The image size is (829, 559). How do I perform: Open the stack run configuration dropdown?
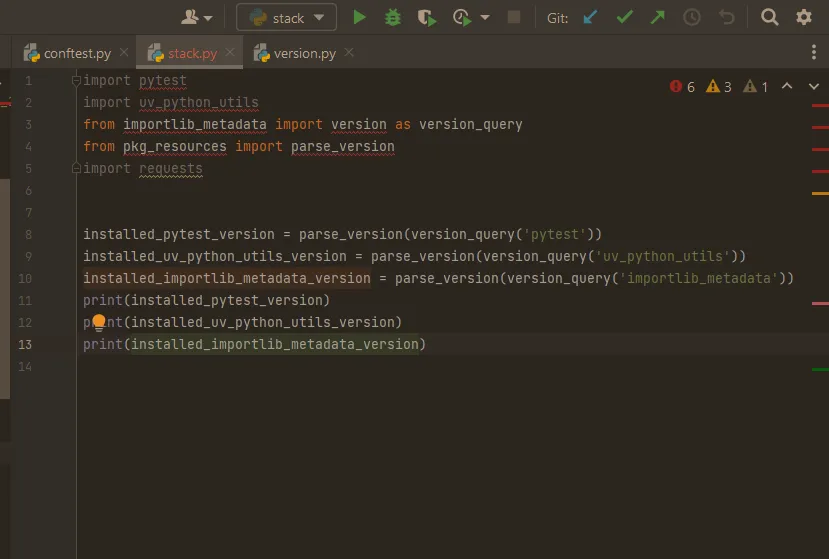286,17
